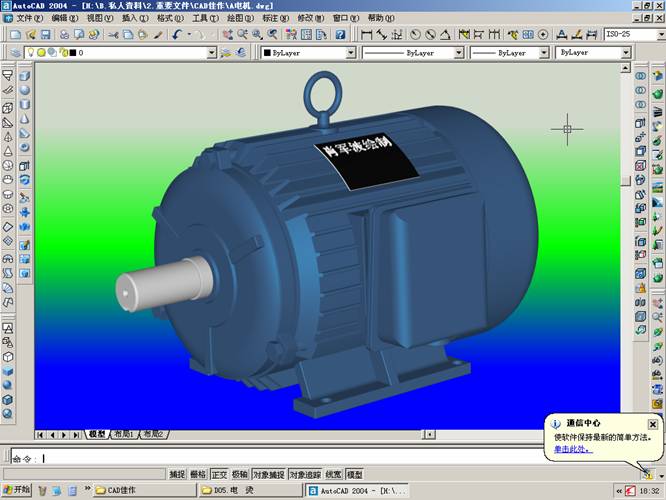Click the vertical scrollbar up arrow
This screenshot has height=500, width=666.
point(625,68)
